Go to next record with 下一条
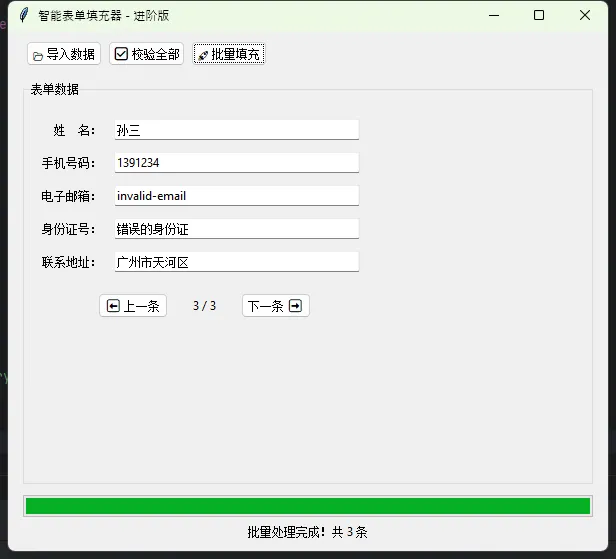Viewport: 616px width, 559px height. click(276, 306)
